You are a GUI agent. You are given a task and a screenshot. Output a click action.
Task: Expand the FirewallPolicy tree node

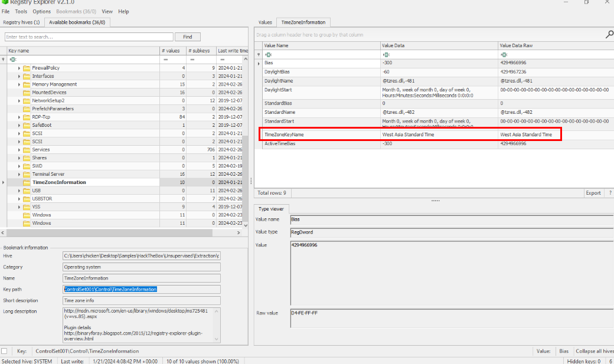pyautogui.click(x=19, y=68)
